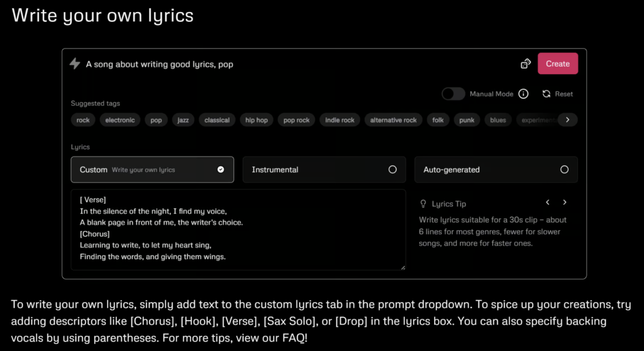Click the Reset circular arrows icon
The image size is (644, 351).
click(547, 94)
